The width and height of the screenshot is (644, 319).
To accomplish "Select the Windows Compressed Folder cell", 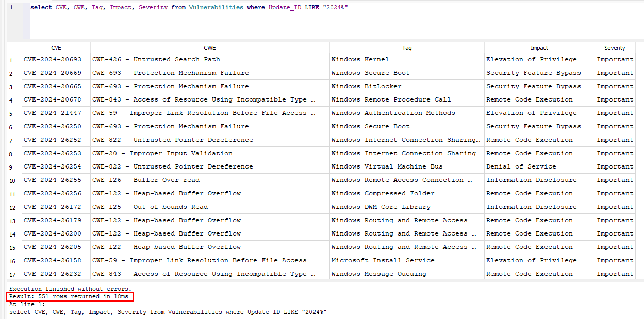I will coord(383,193).
